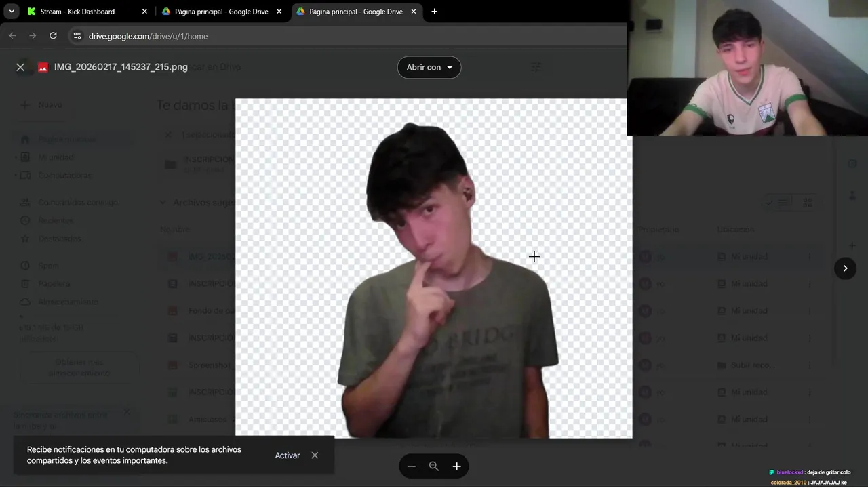The image size is (868, 488).
Task: Click 'Subir reco...' folder location
Action: tap(746, 365)
